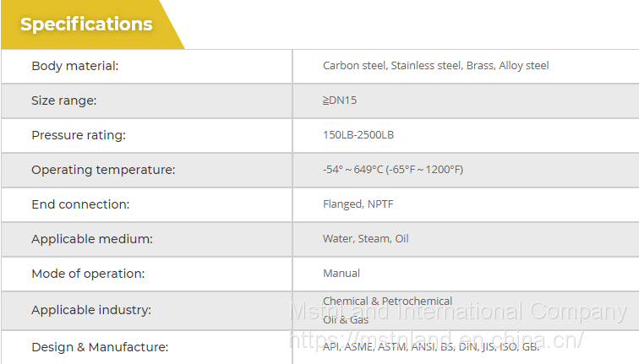Select the 'Mode of operation:' label
This screenshot has height=364, width=639.
click(88, 274)
